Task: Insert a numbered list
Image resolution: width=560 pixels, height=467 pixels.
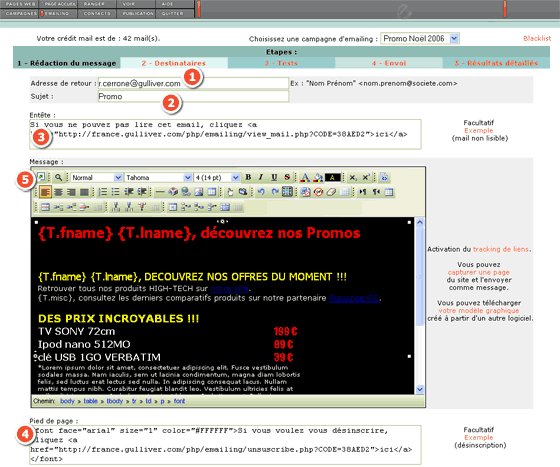Action: [x=102, y=192]
